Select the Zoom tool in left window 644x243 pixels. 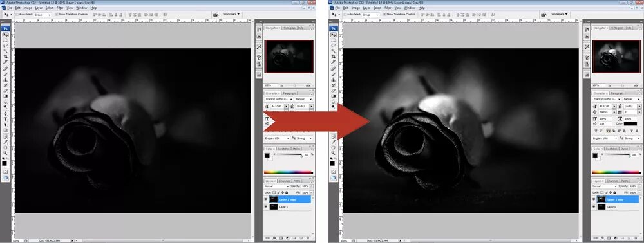(5, 152)
